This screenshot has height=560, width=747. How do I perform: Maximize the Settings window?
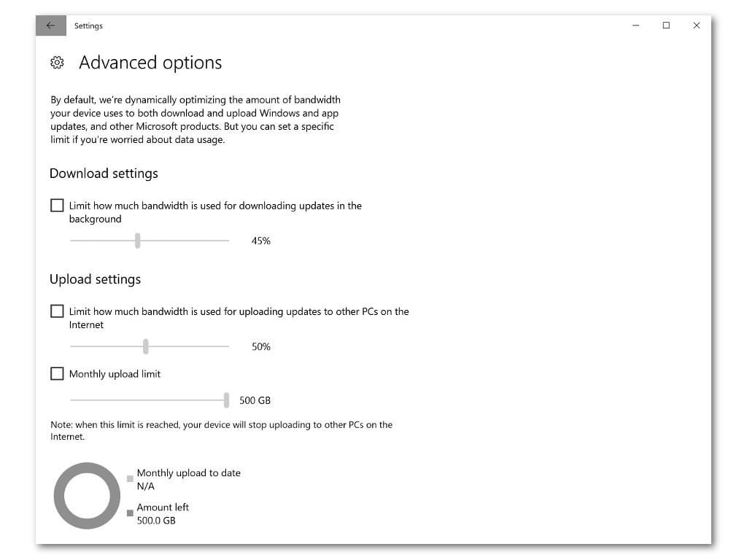click(x=666, y=26)
